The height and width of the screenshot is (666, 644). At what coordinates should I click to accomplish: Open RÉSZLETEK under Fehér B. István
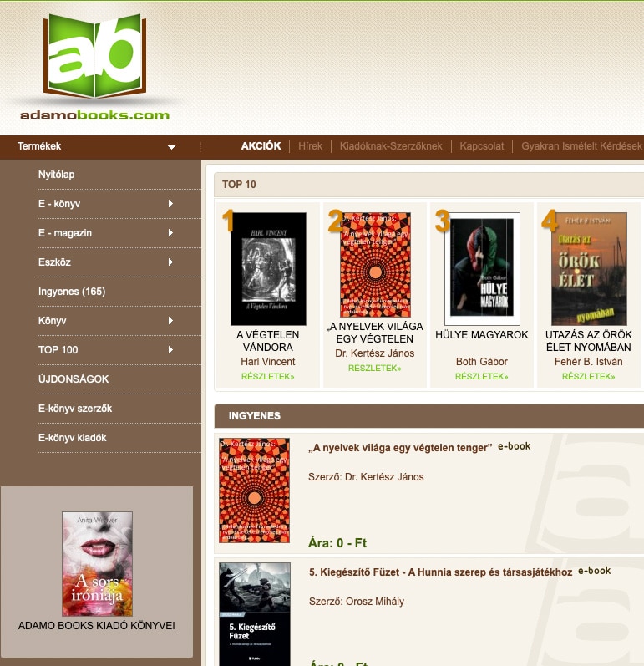[588, 376]
